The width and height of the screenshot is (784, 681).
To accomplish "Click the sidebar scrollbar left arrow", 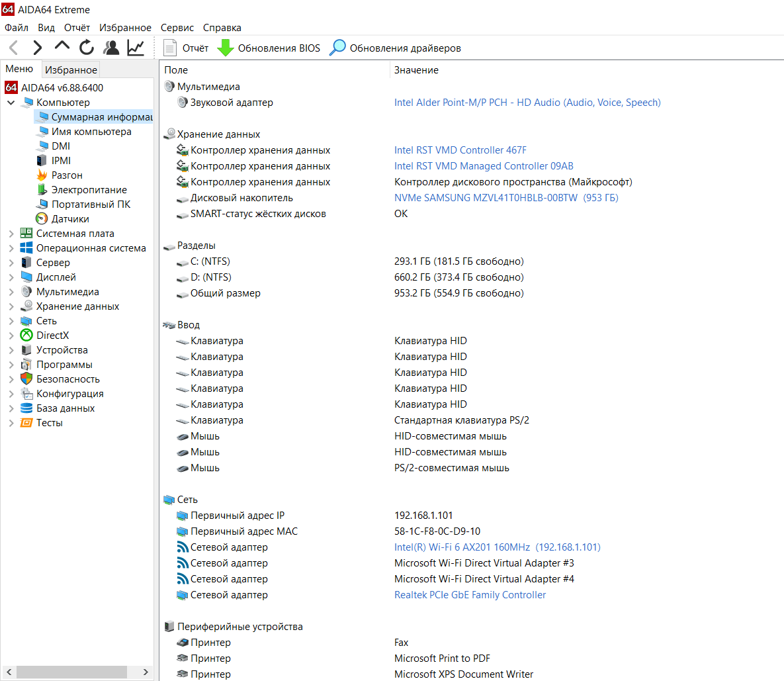I will [9, 672].
